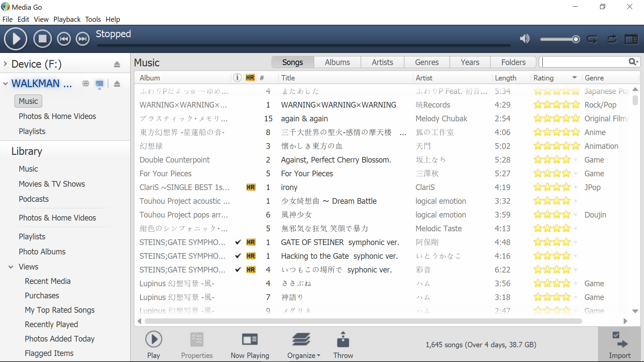Screen dimensions: 644x362
Task: Click the search magnifier icon
Action: pos(633,62)
